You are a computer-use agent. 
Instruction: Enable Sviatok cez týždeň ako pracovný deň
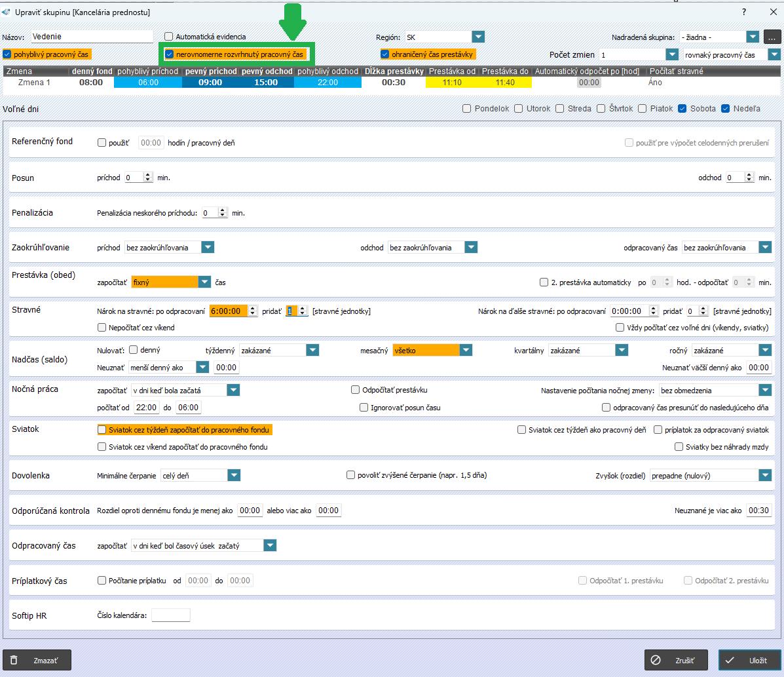[522, 430]
